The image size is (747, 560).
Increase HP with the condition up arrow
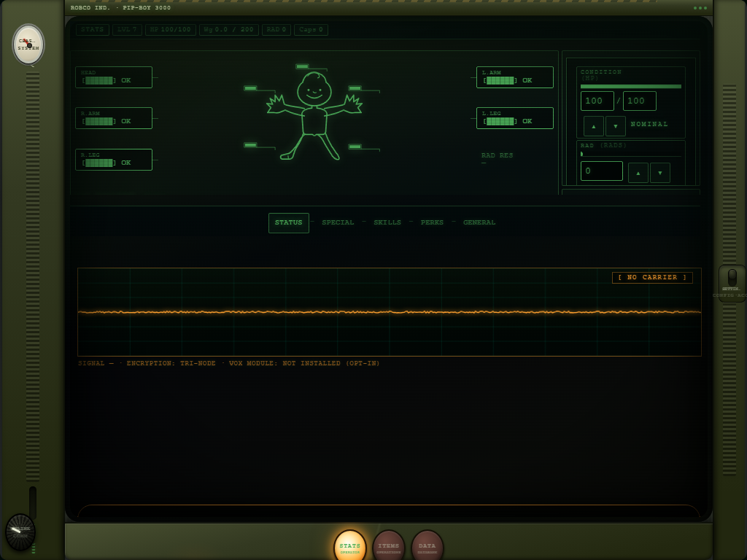(594, 126)
